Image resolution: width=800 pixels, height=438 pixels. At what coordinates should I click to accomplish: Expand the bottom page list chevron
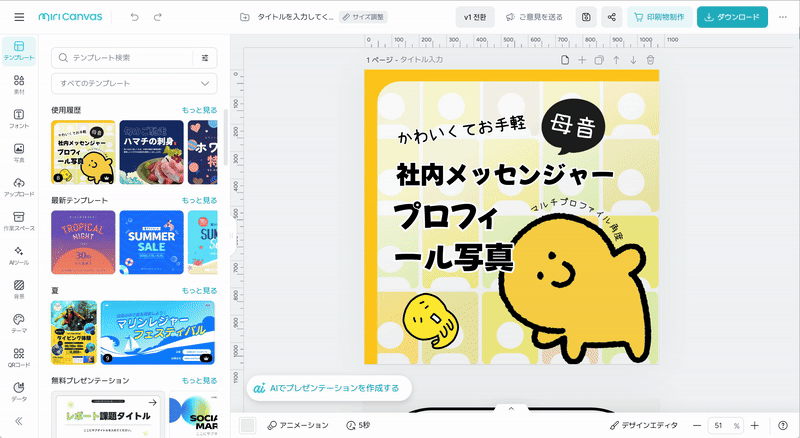coord(510,408)
